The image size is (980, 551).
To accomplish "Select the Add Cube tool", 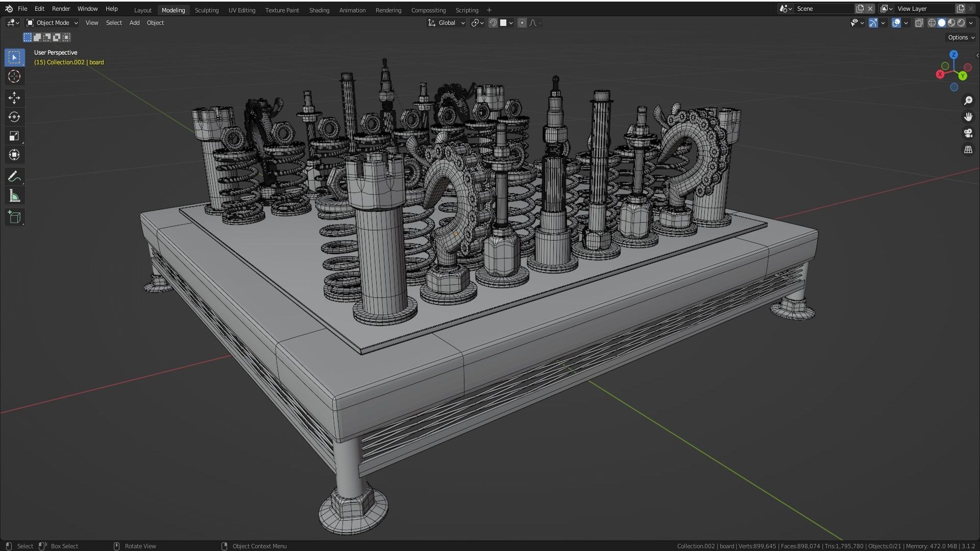I will pos(14,217).
